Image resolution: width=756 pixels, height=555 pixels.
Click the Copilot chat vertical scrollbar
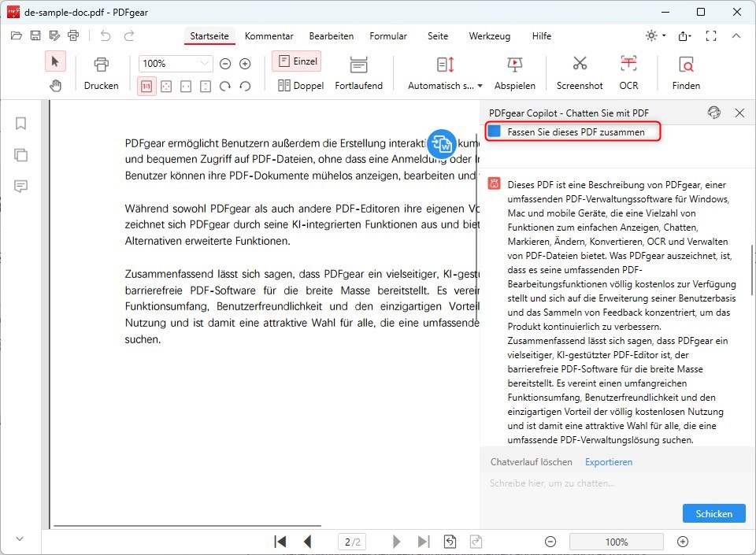(751, 270)
